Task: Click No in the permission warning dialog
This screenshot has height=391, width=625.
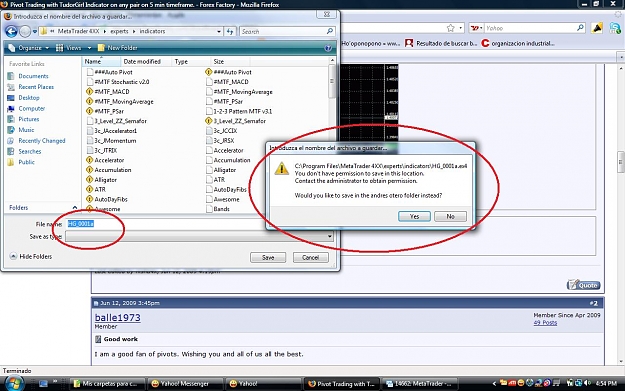Action: pos(450,216)
